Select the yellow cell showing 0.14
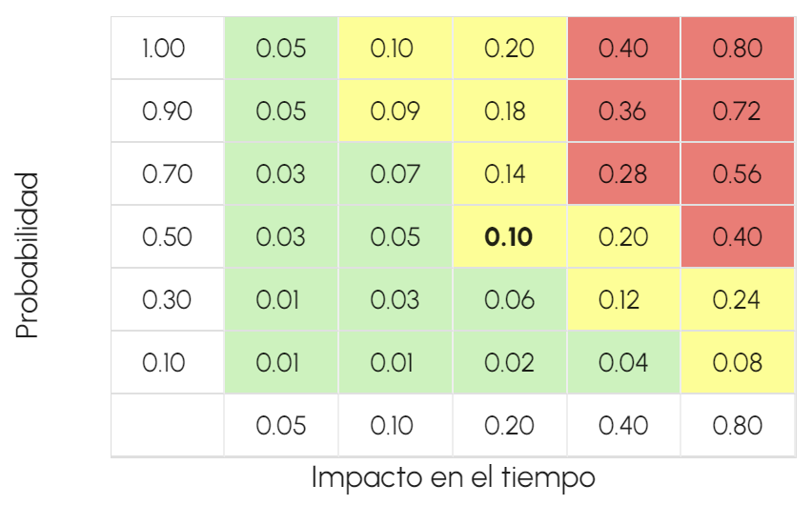This screenshot has height=505, width=812. click(509, 174)
